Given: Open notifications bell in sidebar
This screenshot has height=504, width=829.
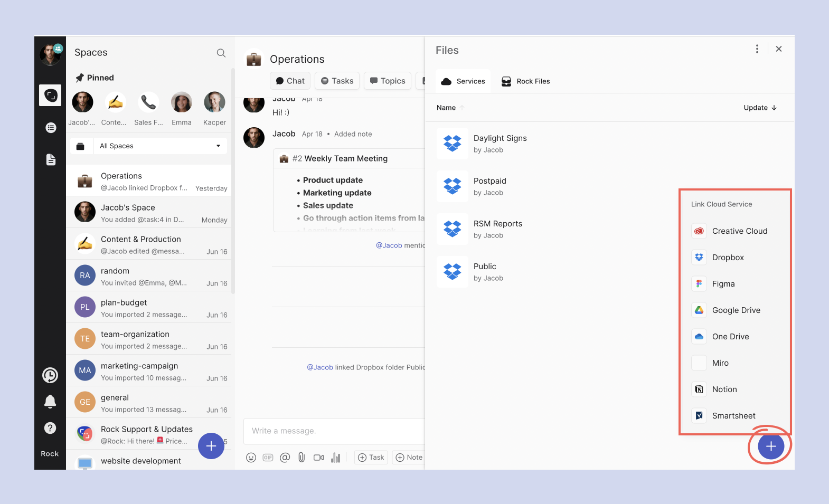Looking at the screenshot, I should tap(50, 402).
